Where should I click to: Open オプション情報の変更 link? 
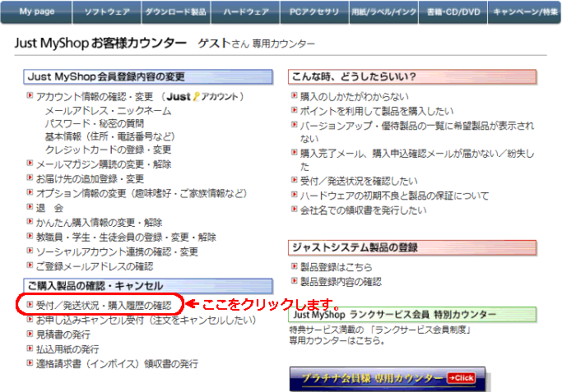(142, 194)
